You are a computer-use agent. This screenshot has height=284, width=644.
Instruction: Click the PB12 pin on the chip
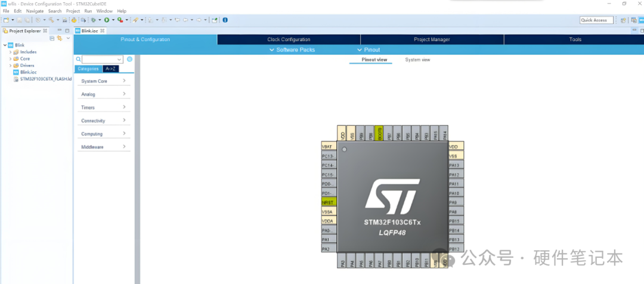tap(456, 249)
